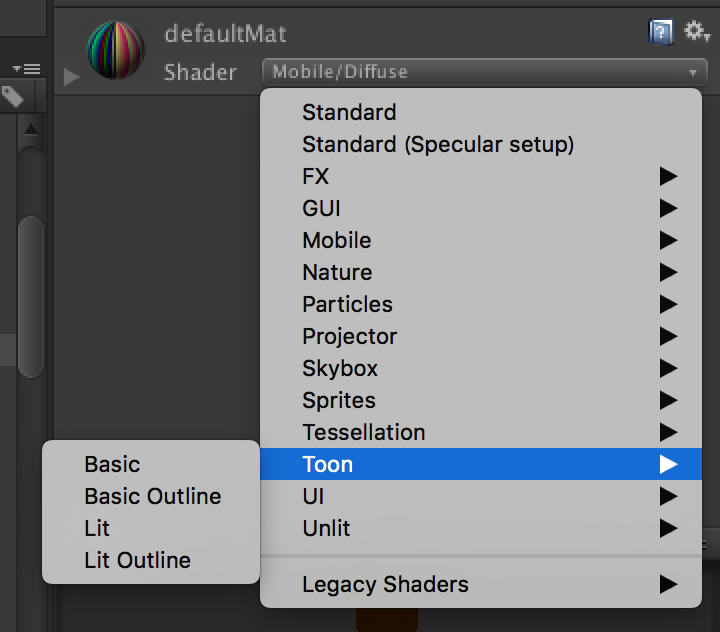Select the Standard shader

coord(349,112)
